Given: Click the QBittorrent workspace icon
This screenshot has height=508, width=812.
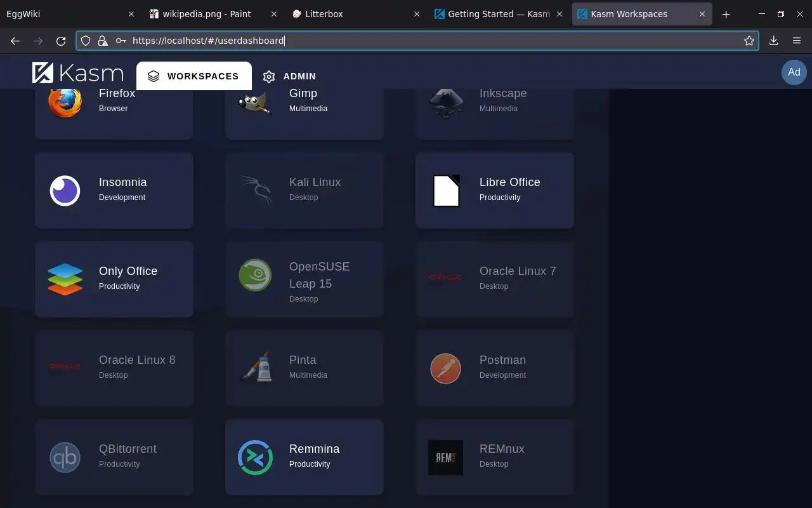Looking at the screenshot, I should point(65,457).
